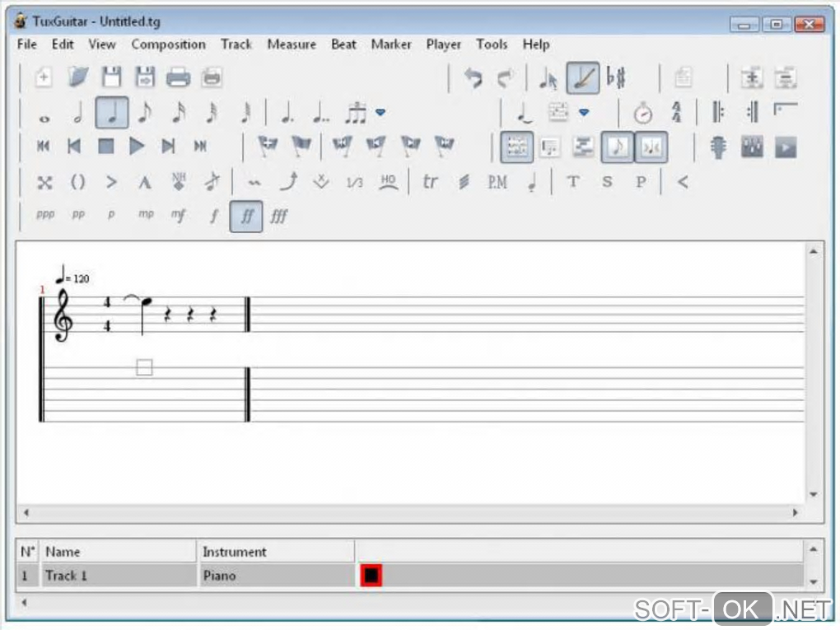
Task: Select Track 1 name cell
Action: [119, 576]
